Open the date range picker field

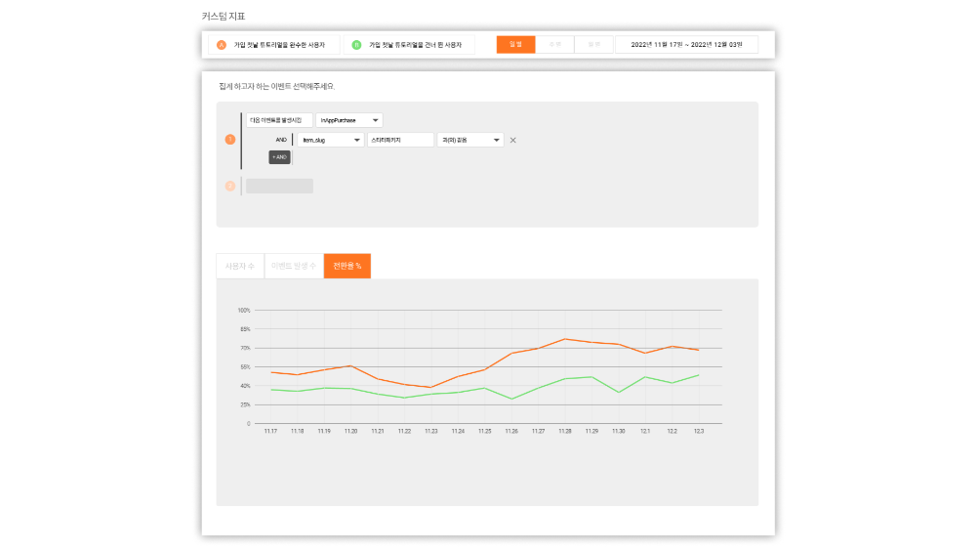click(x=687, y=44)
